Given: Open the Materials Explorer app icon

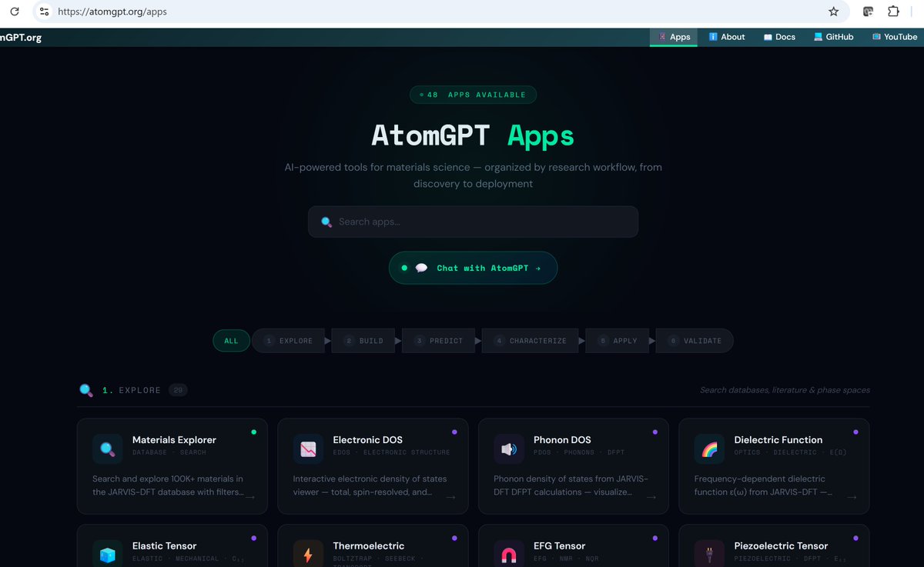Looking at the screenshot, I should tap(108, 449).
